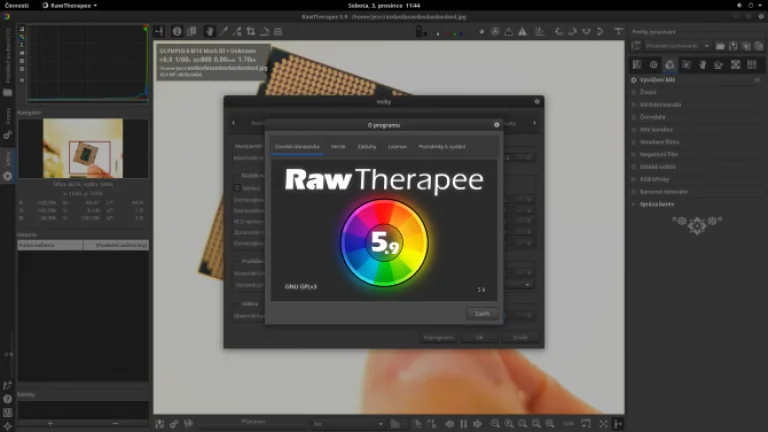Toggle highlight clipping warning triangle
Viewport: 768px width, 432px height.
coord(523,31)
